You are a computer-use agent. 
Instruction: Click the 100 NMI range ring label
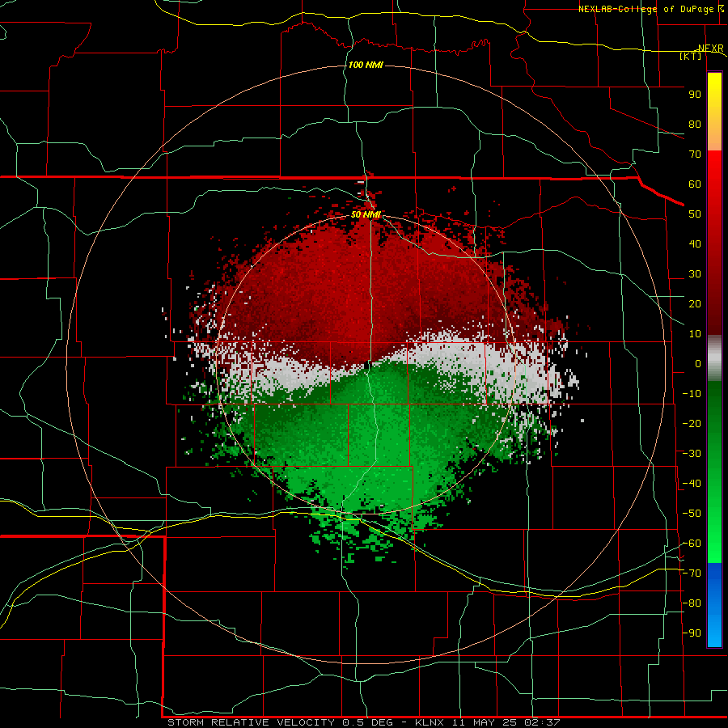(x=366, y=65)
